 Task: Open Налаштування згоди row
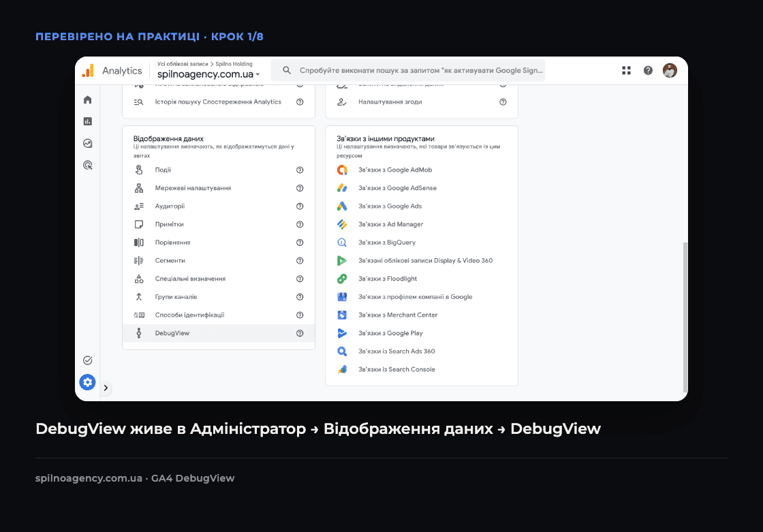coord(422,101)
